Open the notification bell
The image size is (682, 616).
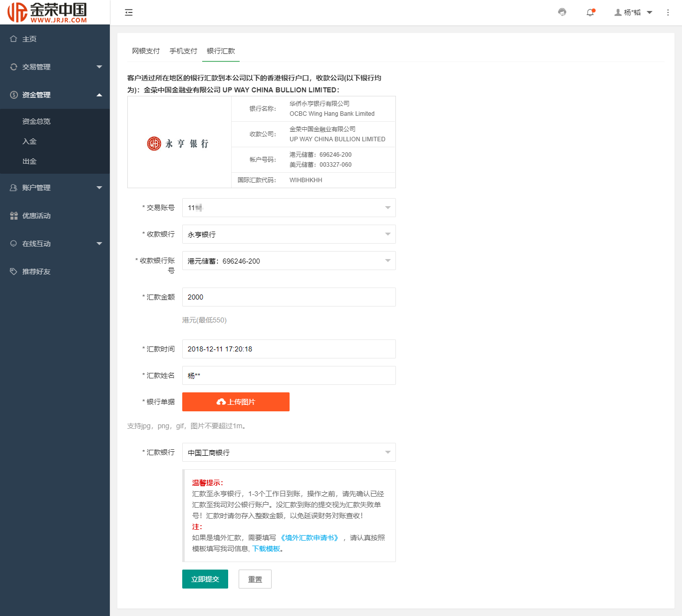[x=590, y=12]
